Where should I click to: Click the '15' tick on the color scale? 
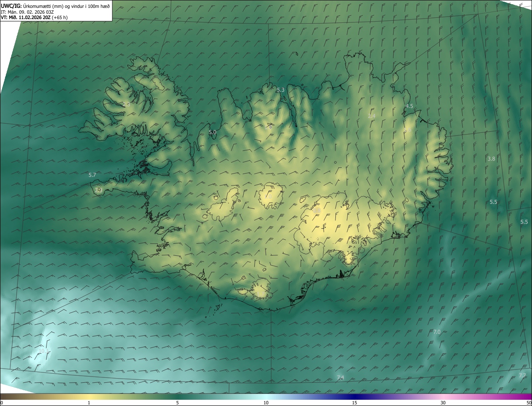coord(355,403)
